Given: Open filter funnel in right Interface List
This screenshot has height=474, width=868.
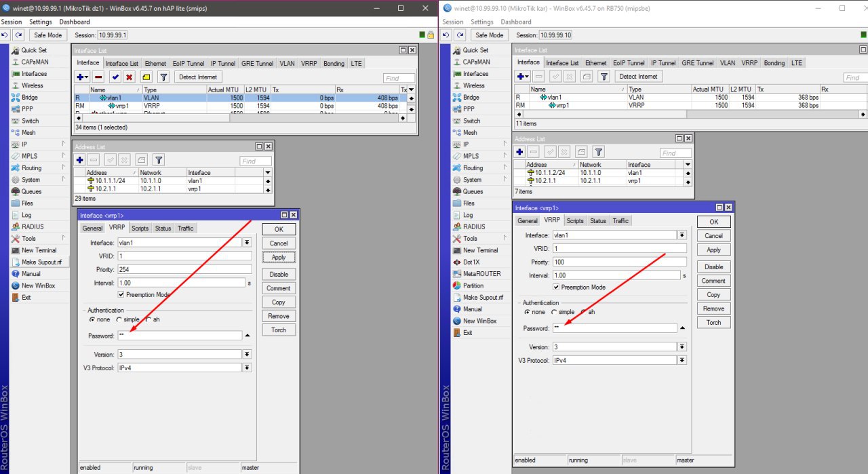Looking at the screenshot, I should (604, 77).
